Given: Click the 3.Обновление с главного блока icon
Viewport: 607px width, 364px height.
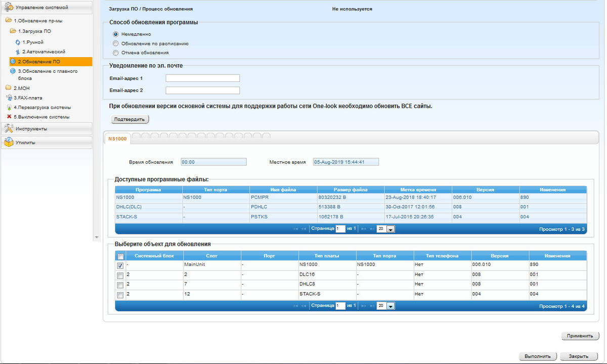Looking at the screenshot, I should pyautogui.click(x=13, y=71).
